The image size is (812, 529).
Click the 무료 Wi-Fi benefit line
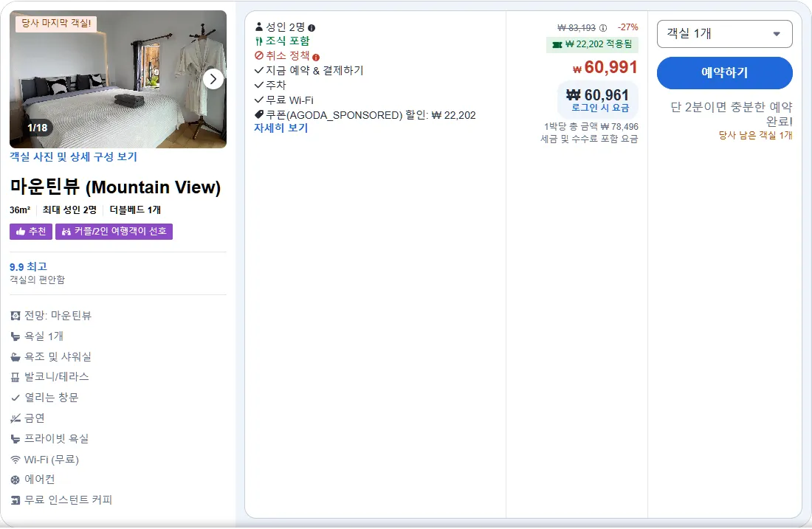tap(289, 100)
